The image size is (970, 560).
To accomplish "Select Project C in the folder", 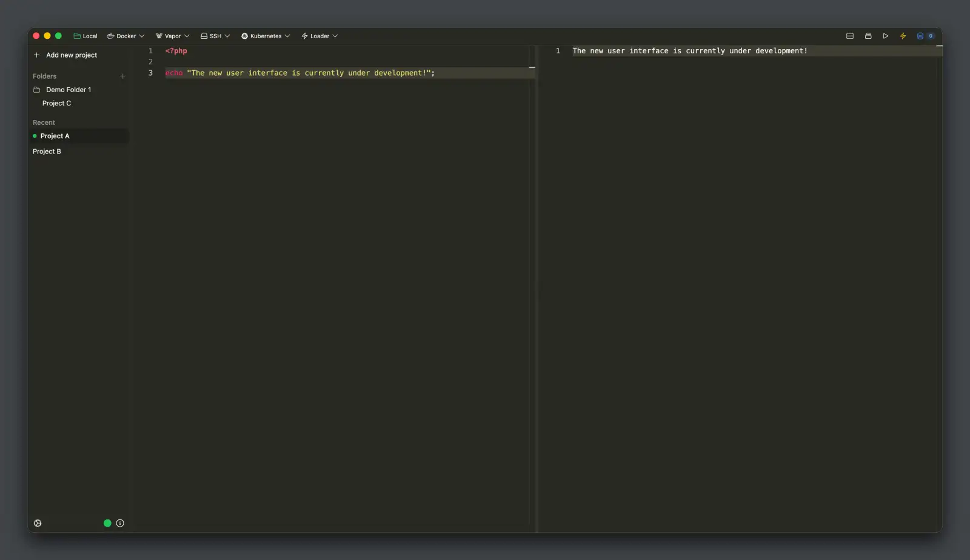I will click(56, 104).
